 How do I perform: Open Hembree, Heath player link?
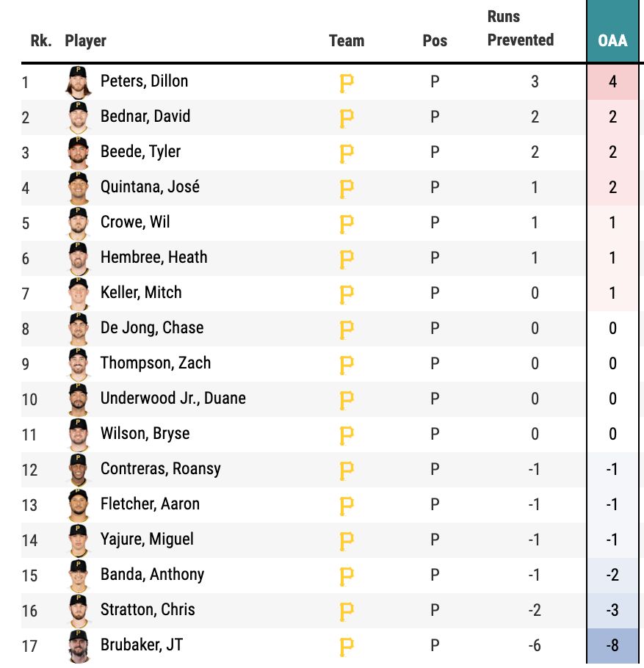tap(154, 258)
